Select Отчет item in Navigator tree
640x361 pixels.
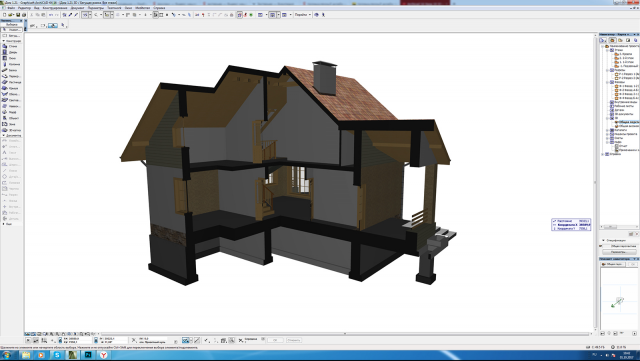click(x=623, y=146)
